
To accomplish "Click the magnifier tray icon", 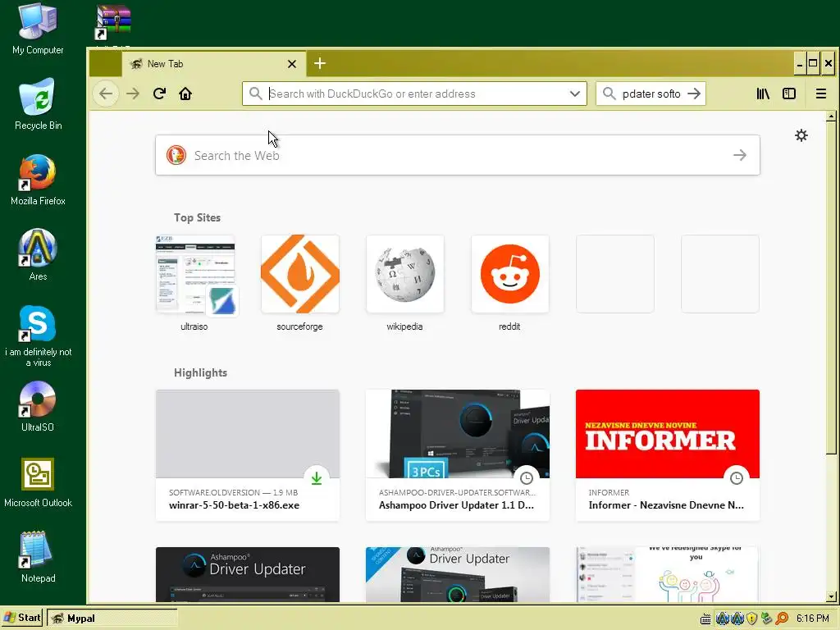I will 782,619.
